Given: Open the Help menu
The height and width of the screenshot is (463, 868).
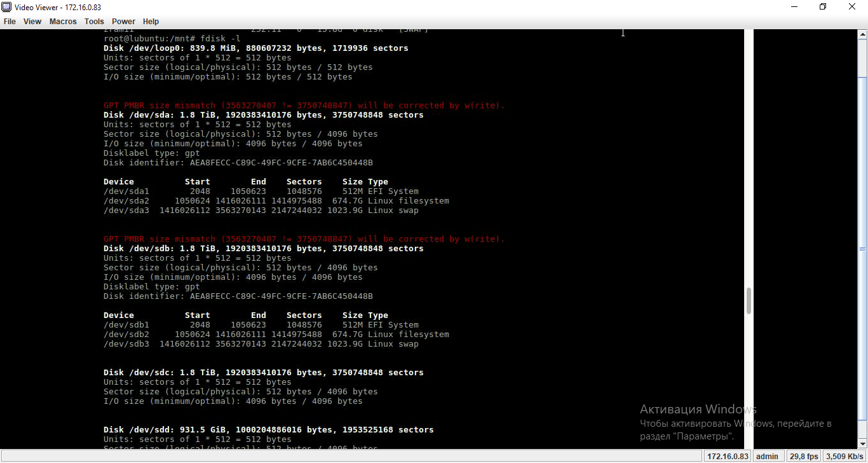Looking at the screenshot, I should [151, 22].
